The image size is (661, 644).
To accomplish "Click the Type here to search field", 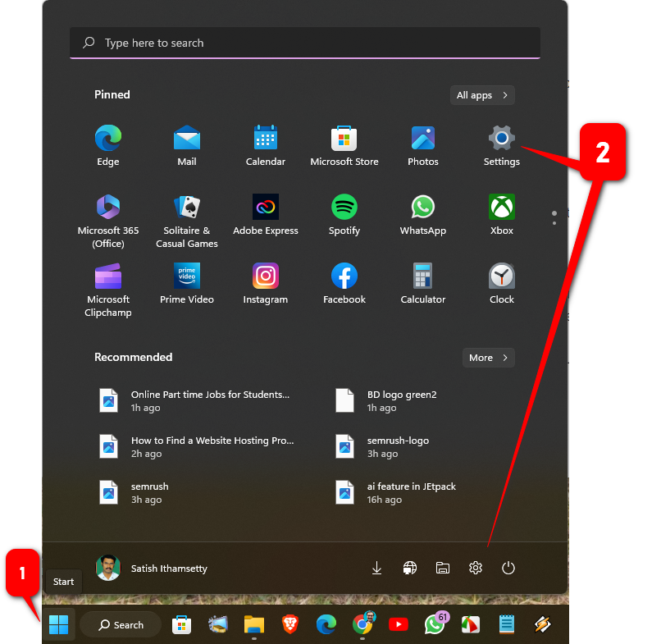I will pos(305,43).
